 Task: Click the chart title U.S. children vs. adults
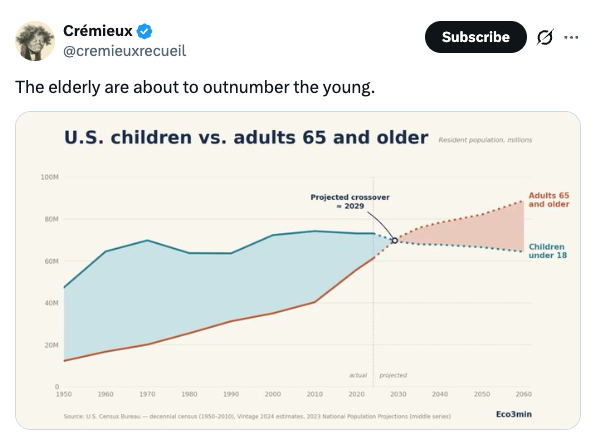(x=246, y=137)
